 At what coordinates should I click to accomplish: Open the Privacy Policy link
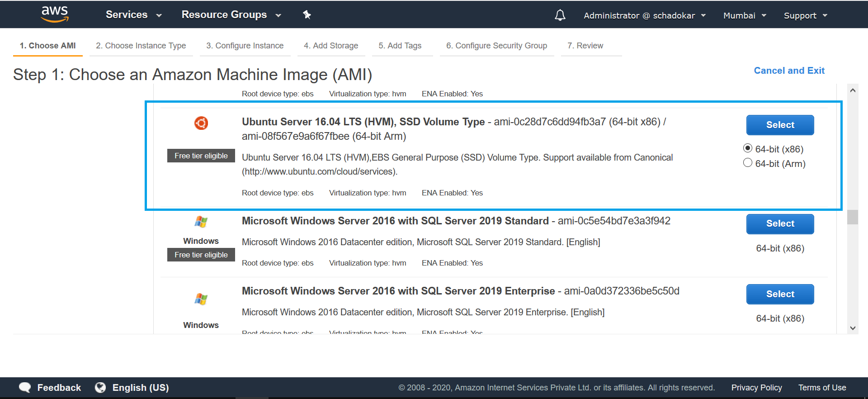[757, 388]
